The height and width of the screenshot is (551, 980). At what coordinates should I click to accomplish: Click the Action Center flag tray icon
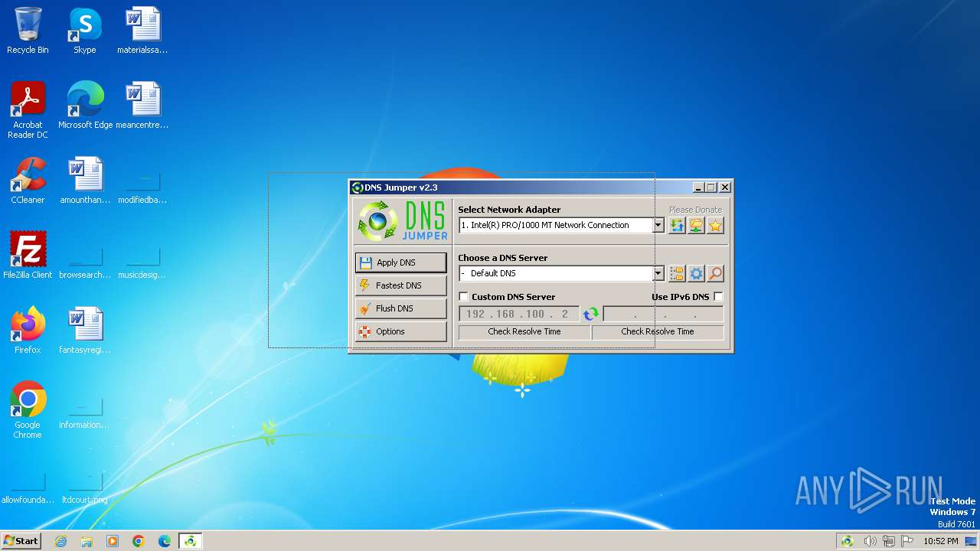[907, 541]
